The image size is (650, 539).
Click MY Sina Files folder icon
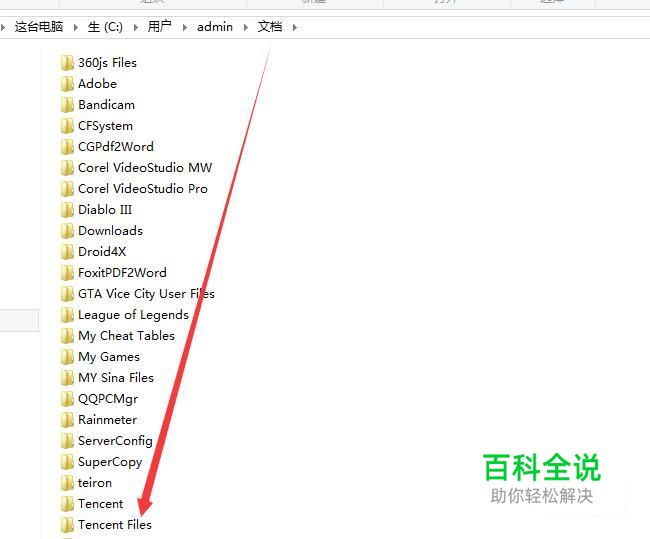tap(67, 378)
